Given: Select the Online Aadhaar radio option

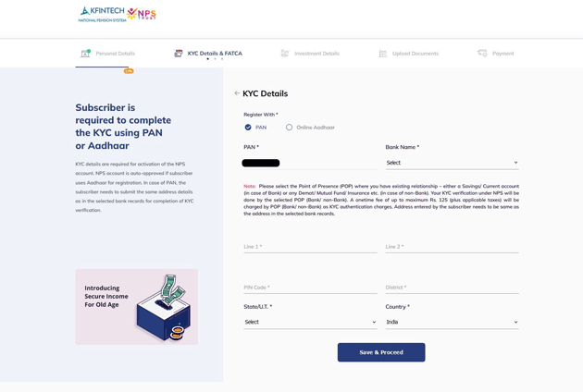Looking at the screenshot, I should coord(289,128).
